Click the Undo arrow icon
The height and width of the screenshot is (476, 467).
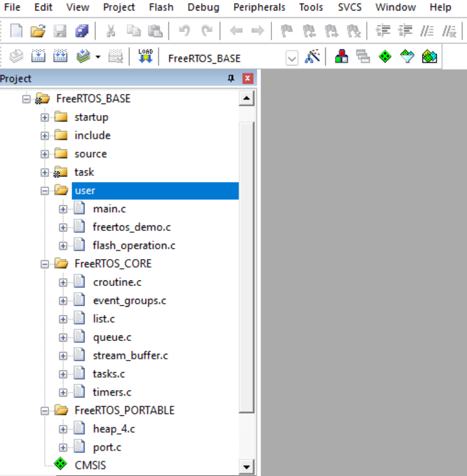point(185,31)
